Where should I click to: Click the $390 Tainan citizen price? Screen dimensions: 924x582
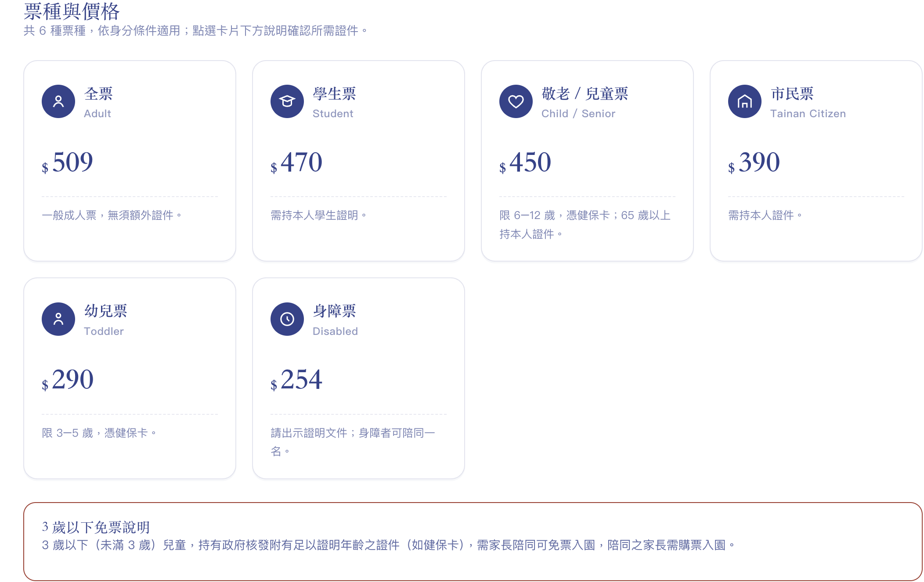tap(754, 162)
